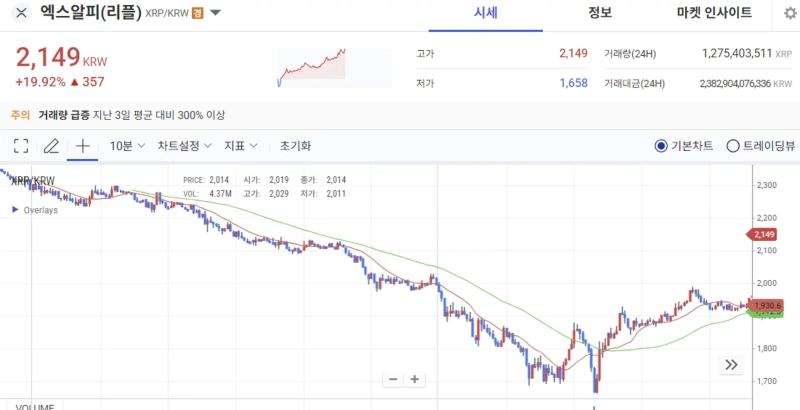Zoom in the chart with plus button
Viewport: 800px width, 410px height.
[x=415, y=379]
